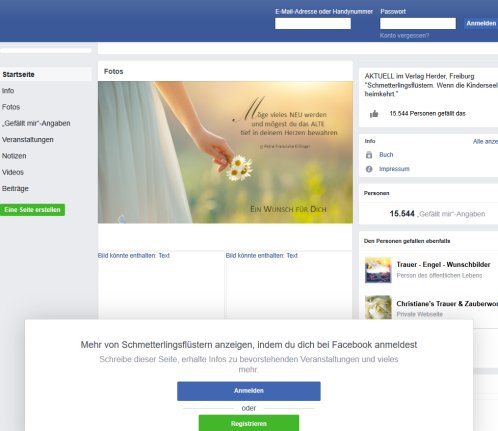
Task: Select Startseite in the sidebar
Action: [x=46, y=75]
